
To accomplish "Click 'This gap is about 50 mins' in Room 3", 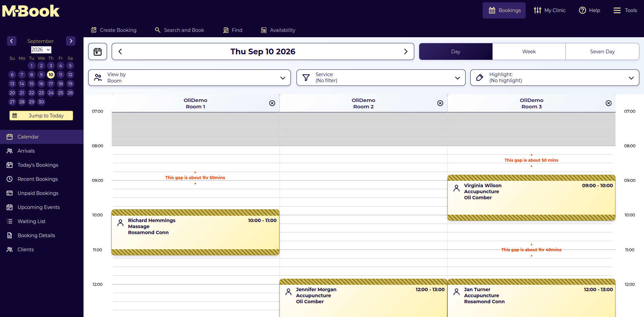I will (x=531, y=160).
